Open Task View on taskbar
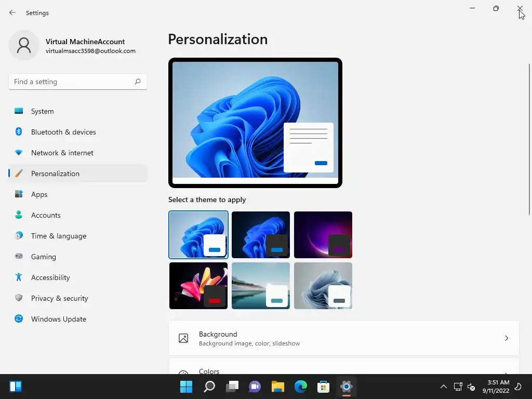532x399 pixels. (x=232, y=387)
